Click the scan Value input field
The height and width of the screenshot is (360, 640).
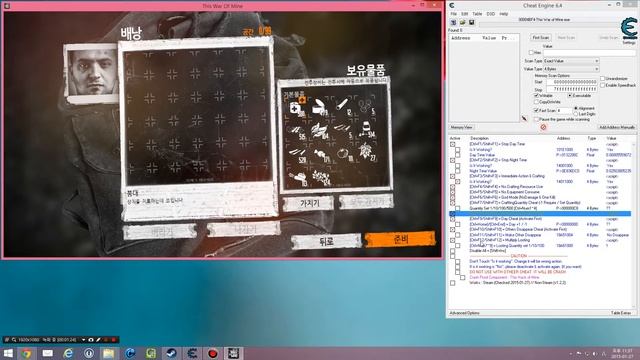tap(589, 53)
